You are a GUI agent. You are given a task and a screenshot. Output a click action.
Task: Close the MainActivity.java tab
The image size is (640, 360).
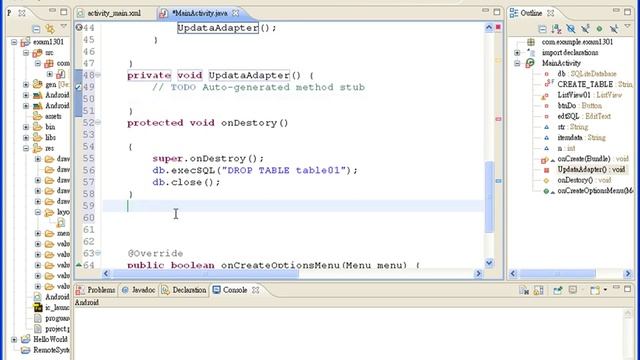pyautogui.click(x=236, y=13)
